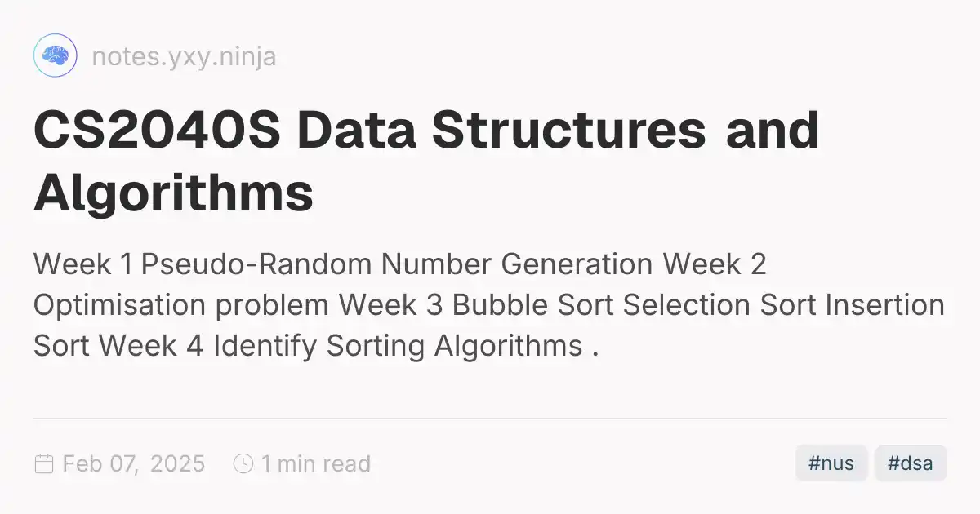Click Pseudo-Random Number Generation in the description
The image size is (980, 514).
click(397, 265)
